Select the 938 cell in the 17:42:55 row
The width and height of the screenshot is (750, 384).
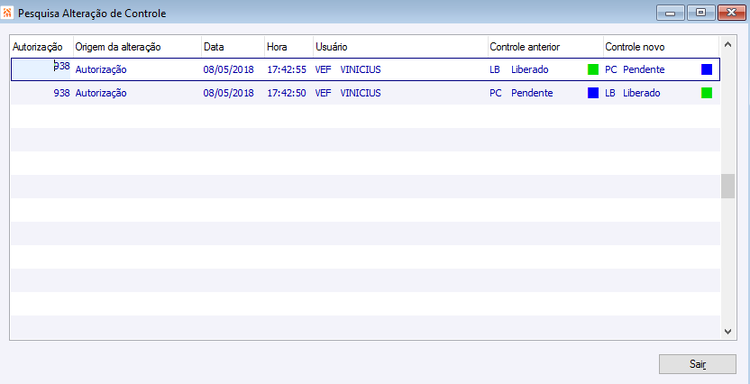click(x=42, y=69)
